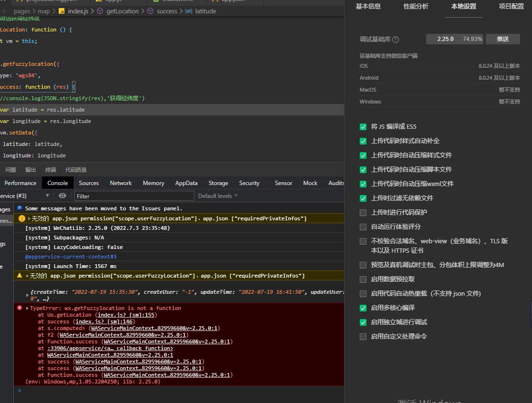532x403 pixels.
Task: Open the AppData devtools tab
Action: [x=186, y=183]
